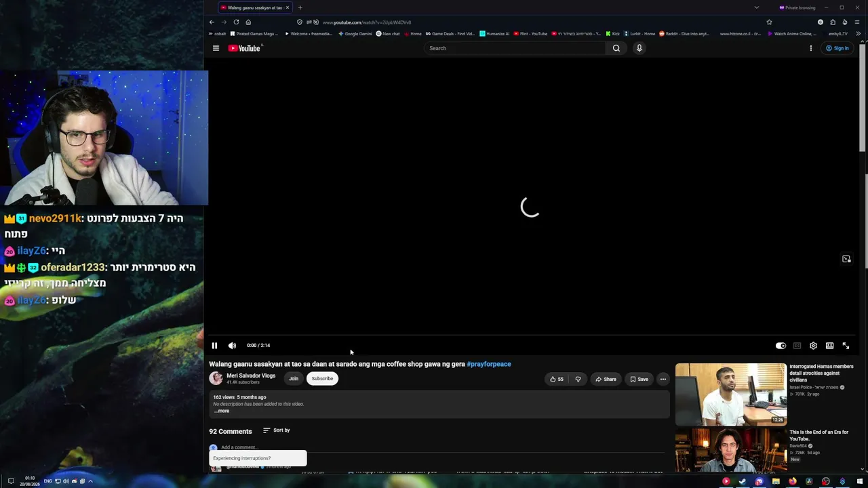Image resolution: width=868 pixels, height=488 pixels.
Task: Toggle the autoplay switch in the player
Action: pos(781,346)
